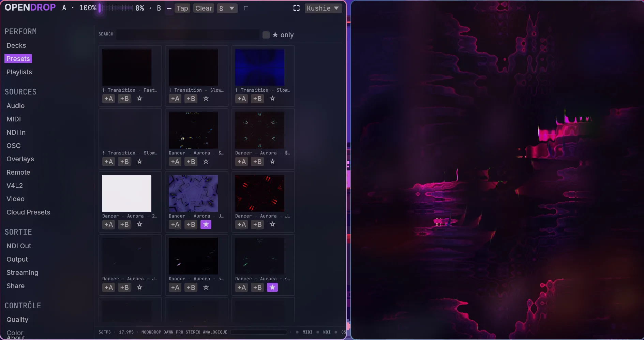Select the Transition - Fast preset thumbnail

pyautogui.click(x=127, y=68)
